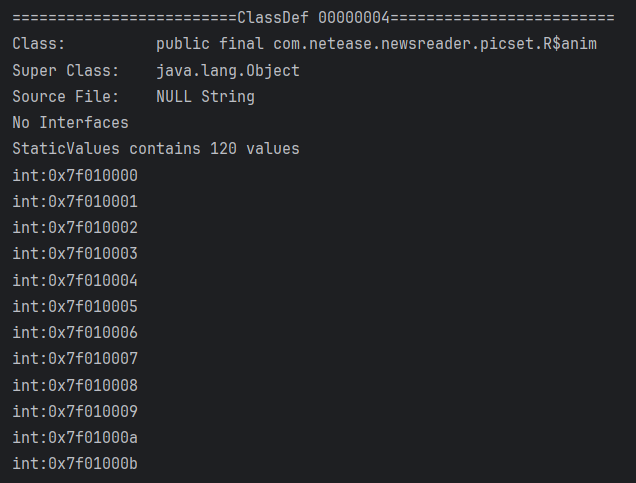Select the NULL String source file value
This screenshot has height=483, width=636.
(x=205, y=97)
